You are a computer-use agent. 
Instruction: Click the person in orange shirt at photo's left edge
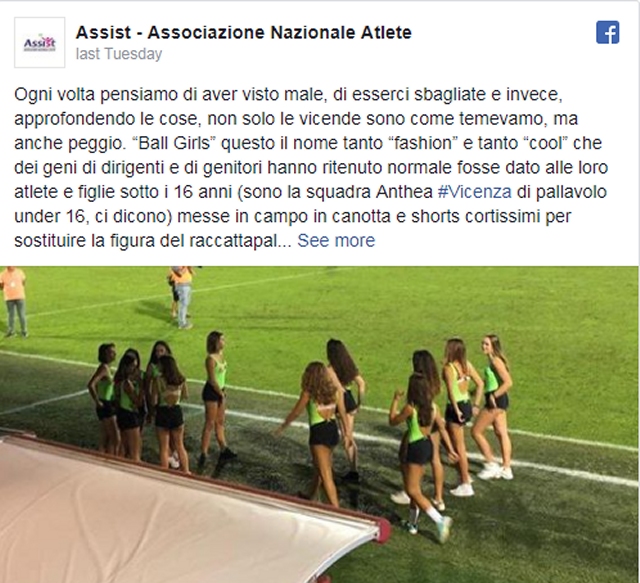pyautogui.click(x=13, y=301)
